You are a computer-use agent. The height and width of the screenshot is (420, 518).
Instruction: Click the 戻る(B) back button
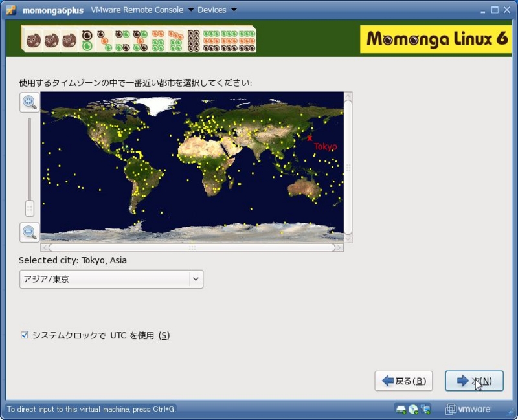coord(403,381)
